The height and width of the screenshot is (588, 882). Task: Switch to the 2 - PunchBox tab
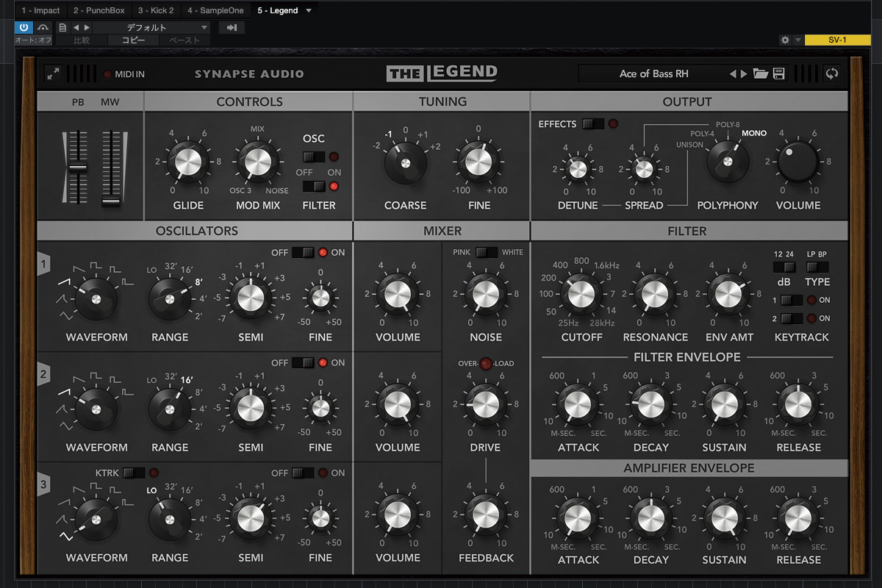point(98,10)
